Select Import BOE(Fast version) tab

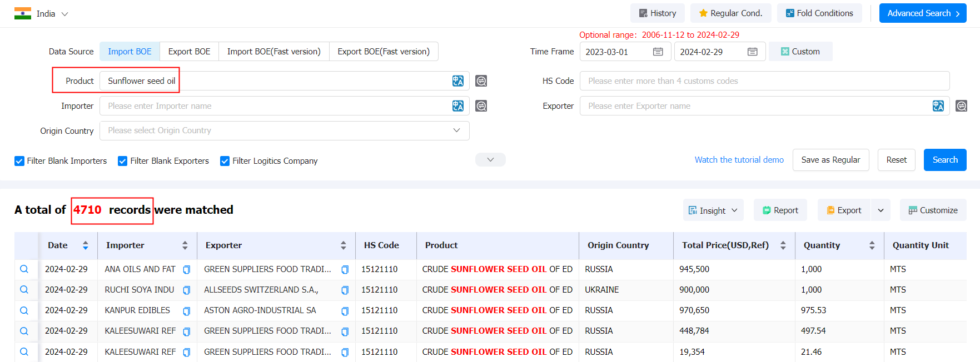coord(273,52)
